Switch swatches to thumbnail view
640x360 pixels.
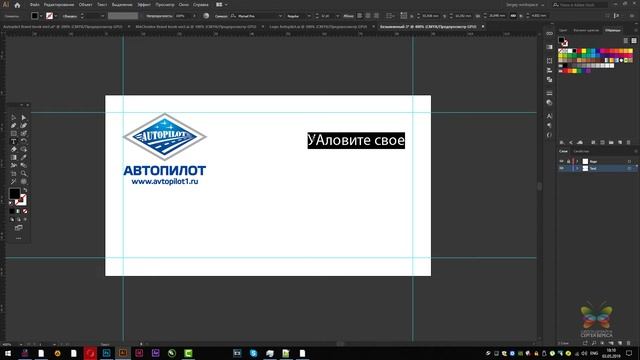tap(634, 40)
